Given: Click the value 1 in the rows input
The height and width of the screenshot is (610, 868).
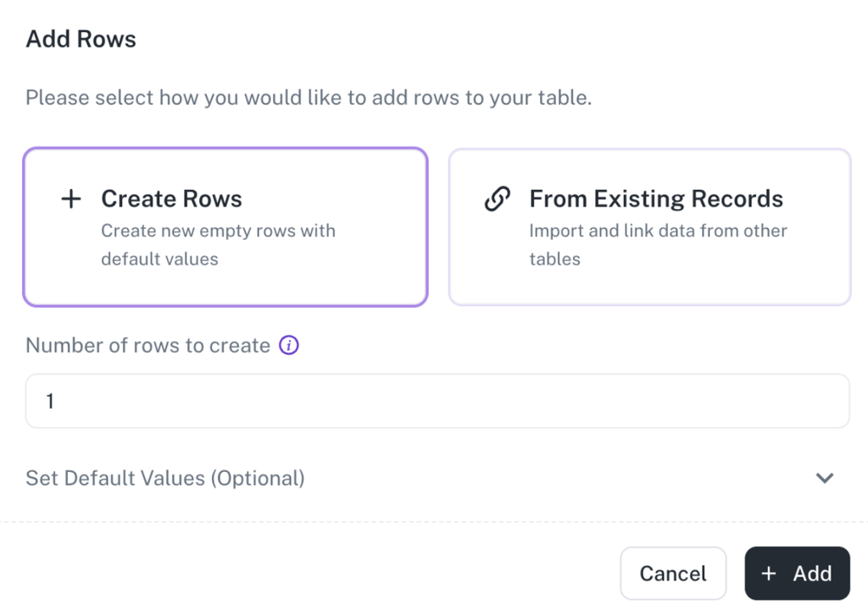Looking at the screenshot, I should point(50,401).
